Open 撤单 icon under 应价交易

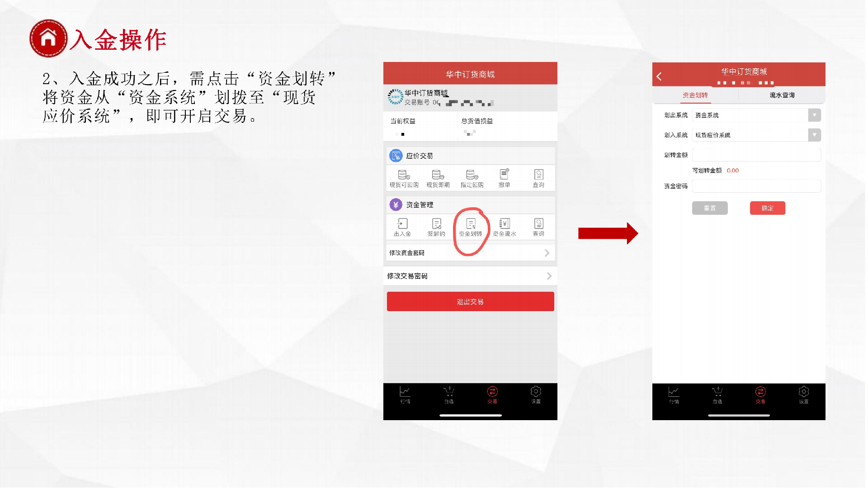(x=505, y=179)
